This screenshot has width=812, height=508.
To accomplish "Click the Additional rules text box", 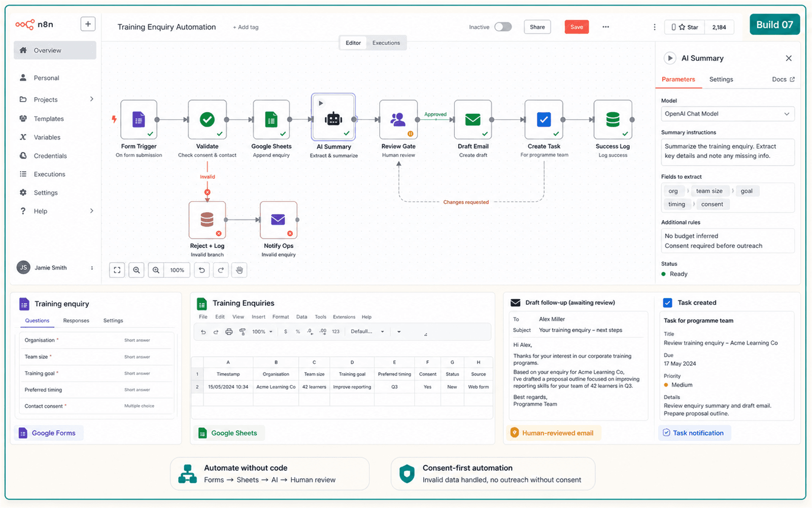I will pos(728,241).
